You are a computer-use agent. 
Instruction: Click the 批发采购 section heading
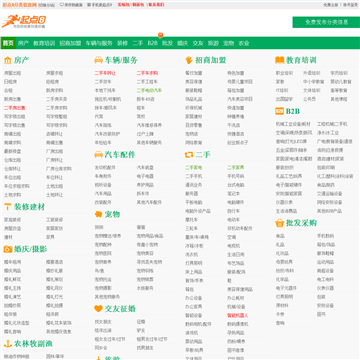(301, 223)
